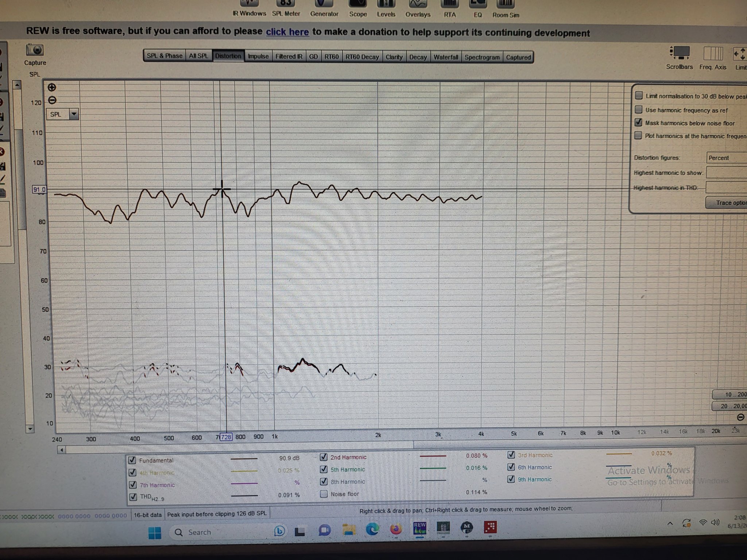Click the Capture camera icon
The height and width of the screenshot is (560, 747).
(35, 50)
